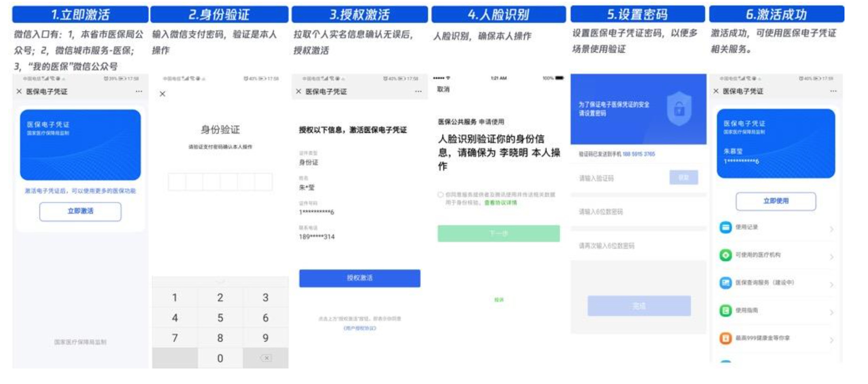Viewport: 868px width, 384px height.
Task: Expand the 医保查询服务 row chevron
Action: [831, 285]
